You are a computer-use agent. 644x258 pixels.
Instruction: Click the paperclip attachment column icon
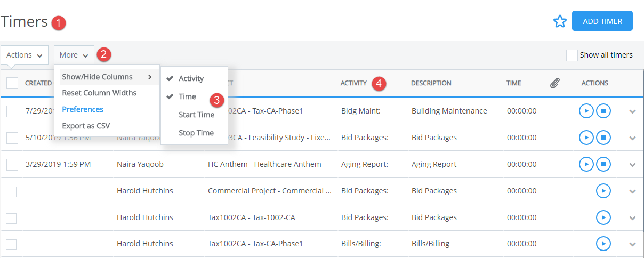click(x=554, y=83)
